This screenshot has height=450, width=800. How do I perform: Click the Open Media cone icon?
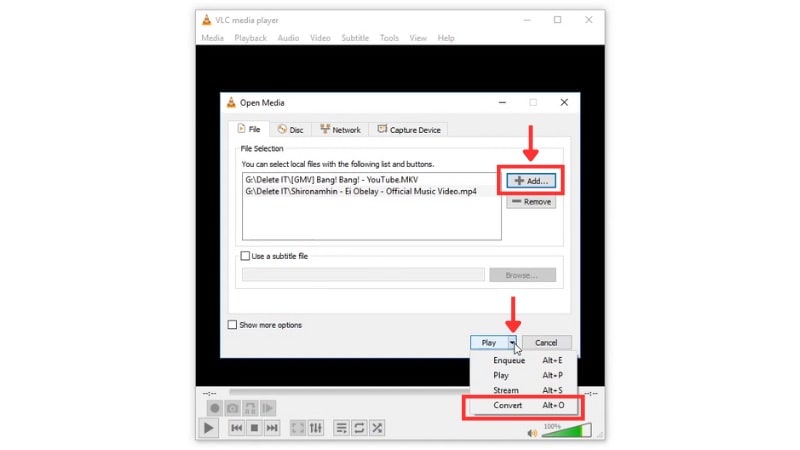pos(231,102)
